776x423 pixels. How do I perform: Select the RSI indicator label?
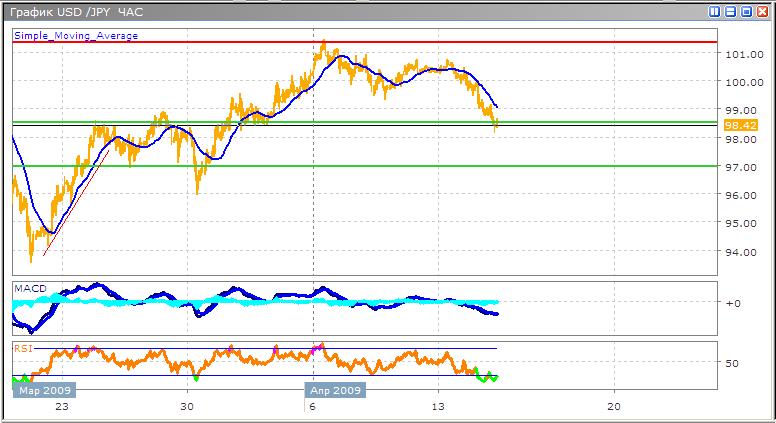point(23,348)
